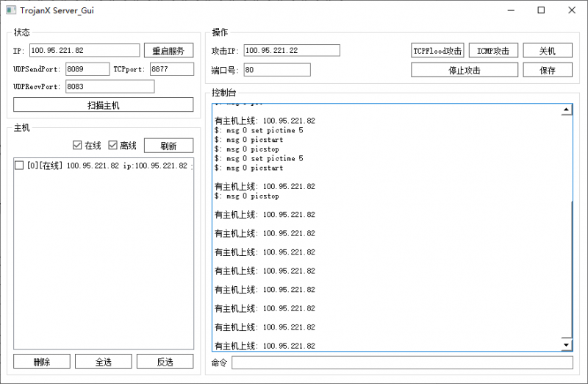Focus the 攻击IP field

tap(292, 51)
